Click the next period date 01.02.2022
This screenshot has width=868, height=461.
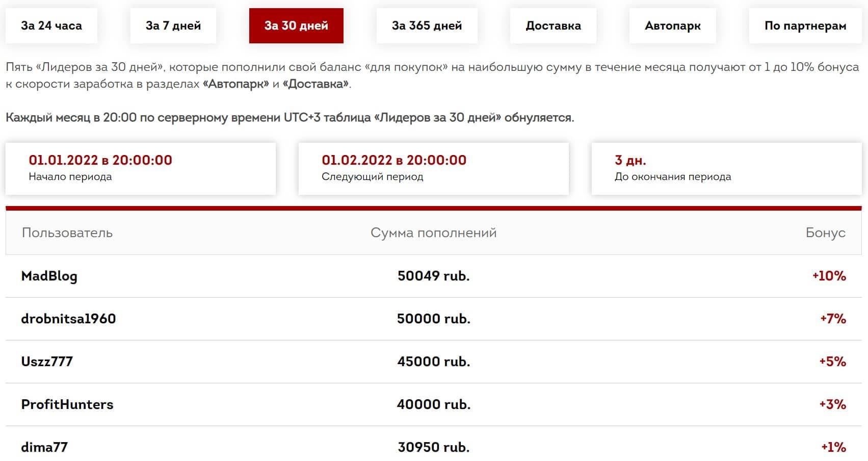(x=394, y=160)
